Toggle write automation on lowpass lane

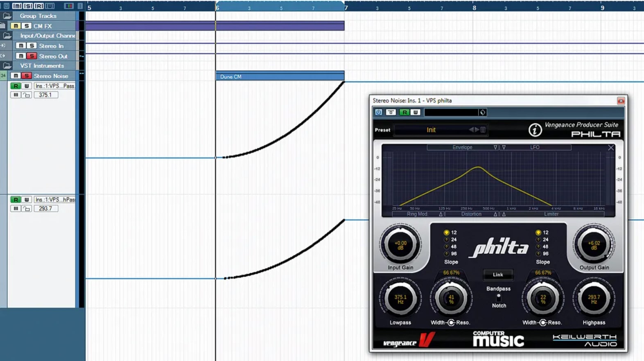[x=27, y=86]
